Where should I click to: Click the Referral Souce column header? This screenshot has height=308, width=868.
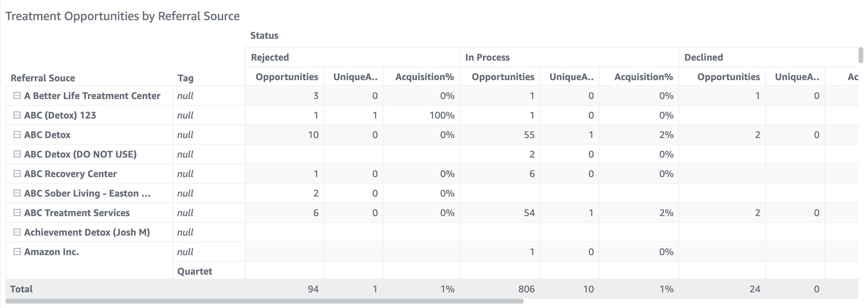pyautogui.click(x=43, y=78)
